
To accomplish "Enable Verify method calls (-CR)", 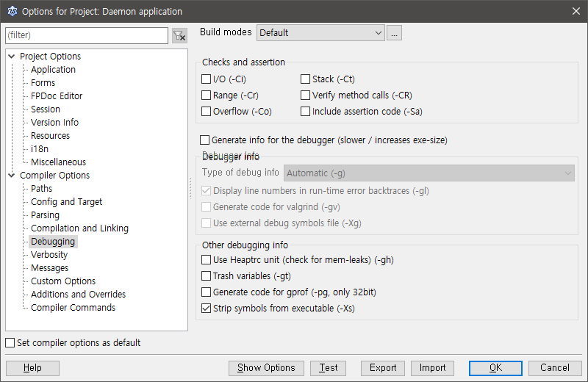I will tap(306, 95).
